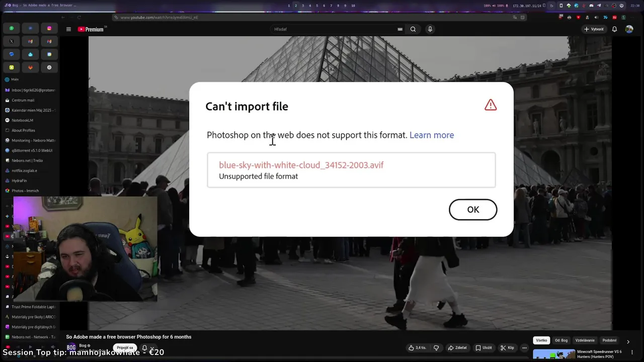
Task: Select the NotebookLM sidebar tab
Action: pyautogui.click(x=30, y=120)
